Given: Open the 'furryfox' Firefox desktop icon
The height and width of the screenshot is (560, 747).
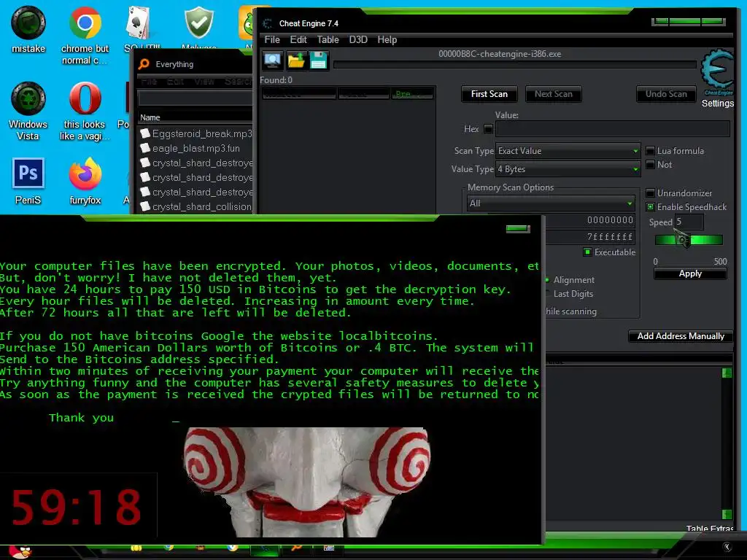Looking at the screenshot, I should [85, 181].
